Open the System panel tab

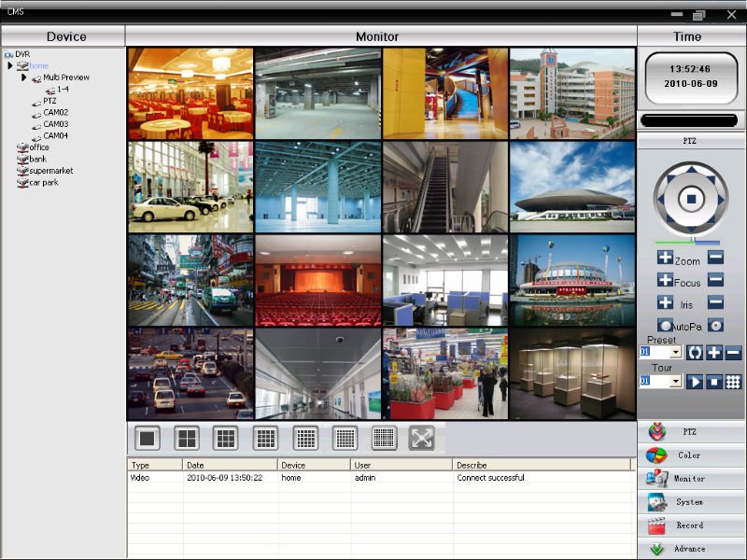[691, 502]
